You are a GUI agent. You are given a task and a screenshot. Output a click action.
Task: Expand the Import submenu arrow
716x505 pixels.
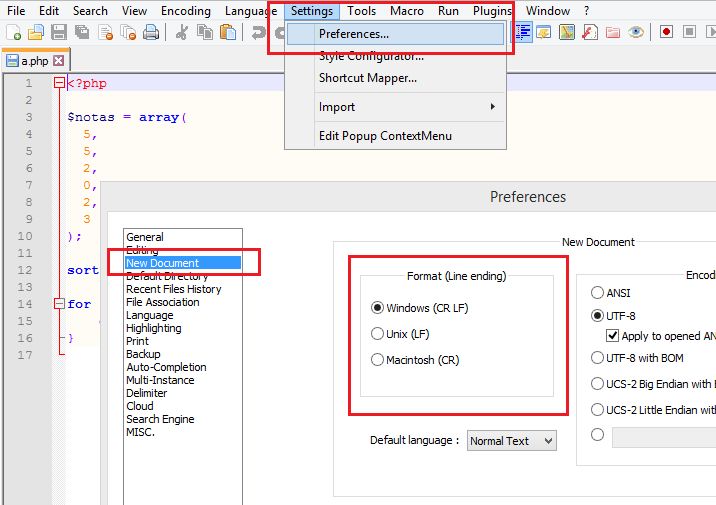(492, 106)
